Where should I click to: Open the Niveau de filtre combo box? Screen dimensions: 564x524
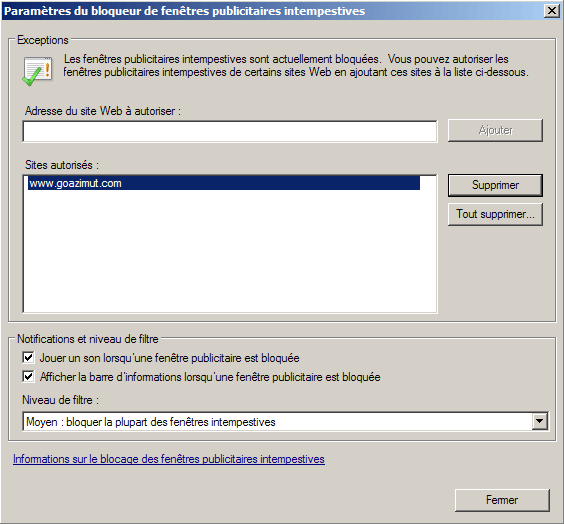click(x=285, y=422)
